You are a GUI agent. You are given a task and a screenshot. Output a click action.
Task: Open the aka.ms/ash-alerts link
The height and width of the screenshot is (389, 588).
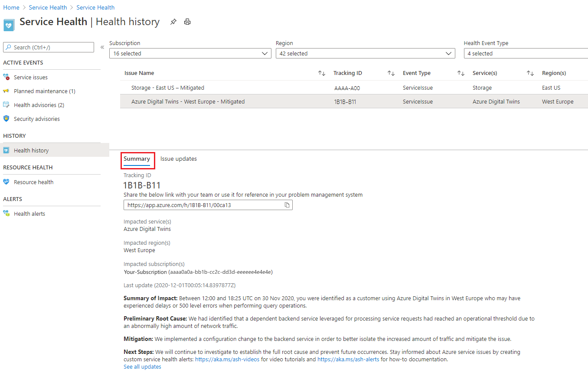pyautogui.click(x=348, y=360)
